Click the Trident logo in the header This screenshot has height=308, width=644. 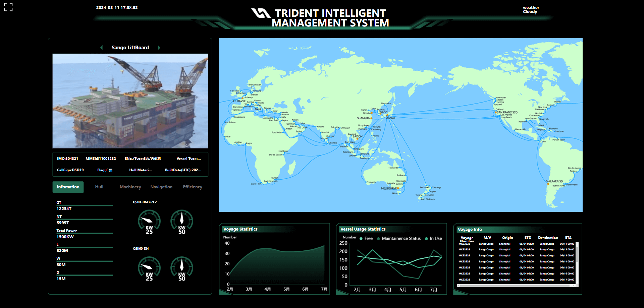click(261, 13)
